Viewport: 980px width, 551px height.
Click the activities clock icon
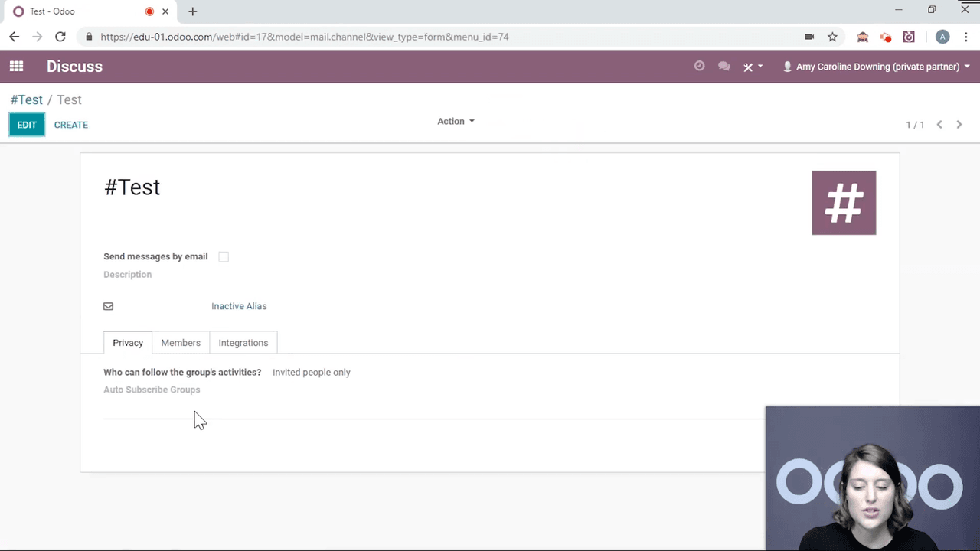point(699,67)
